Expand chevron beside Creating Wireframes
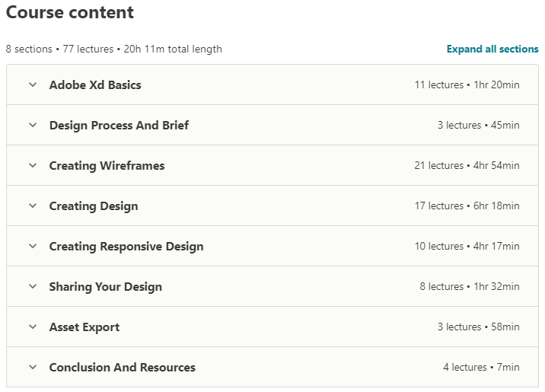The height and width of the screenshot is (392, 545). (x=33, y=165)
